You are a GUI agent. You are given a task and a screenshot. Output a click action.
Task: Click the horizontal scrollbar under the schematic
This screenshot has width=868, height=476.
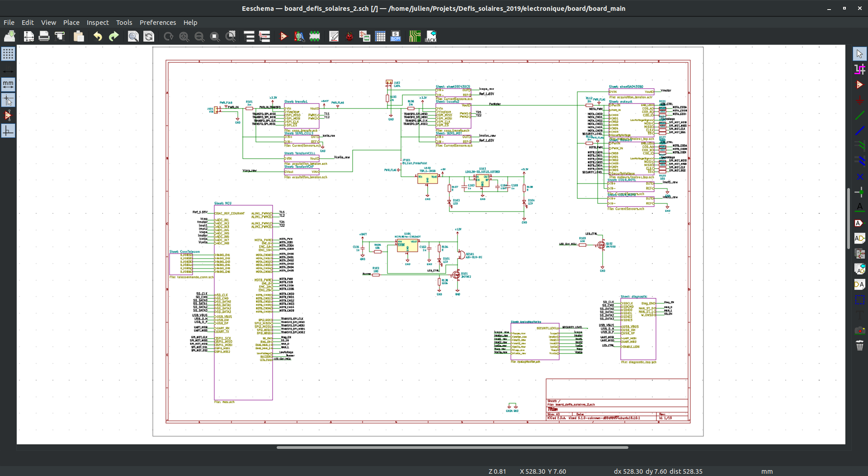tap(452, 448)
